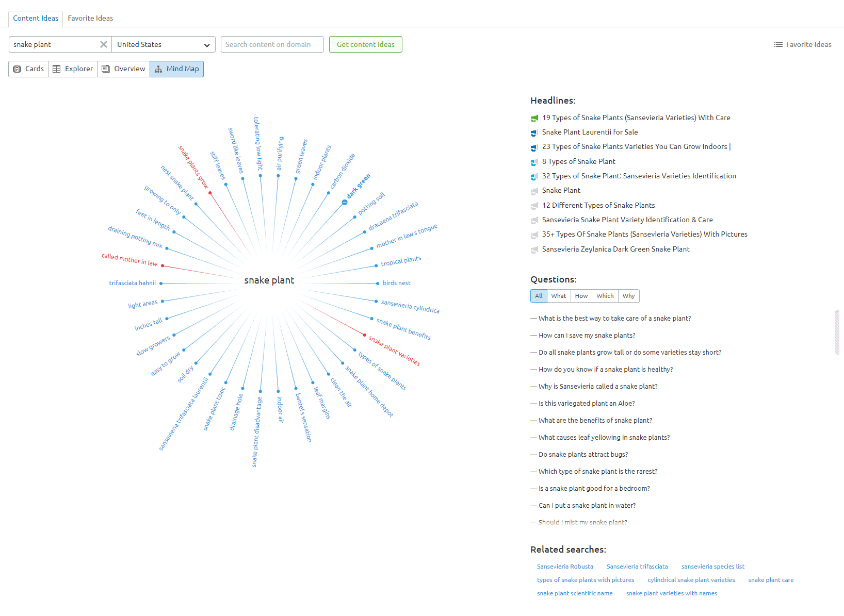844x616 pixels.
Task: Select birds nest mind map node
Action: [397, 283]
